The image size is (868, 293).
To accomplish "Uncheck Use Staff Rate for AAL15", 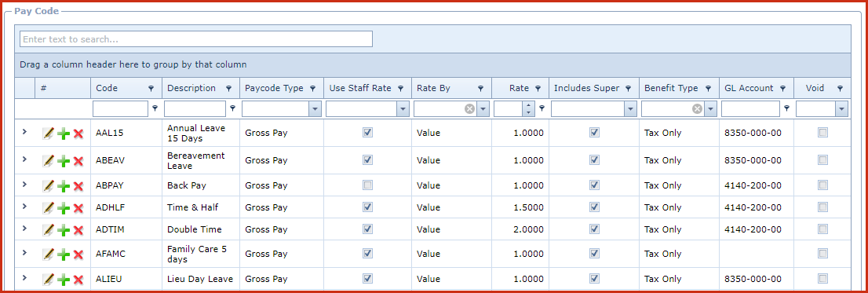I will [367, 133].
